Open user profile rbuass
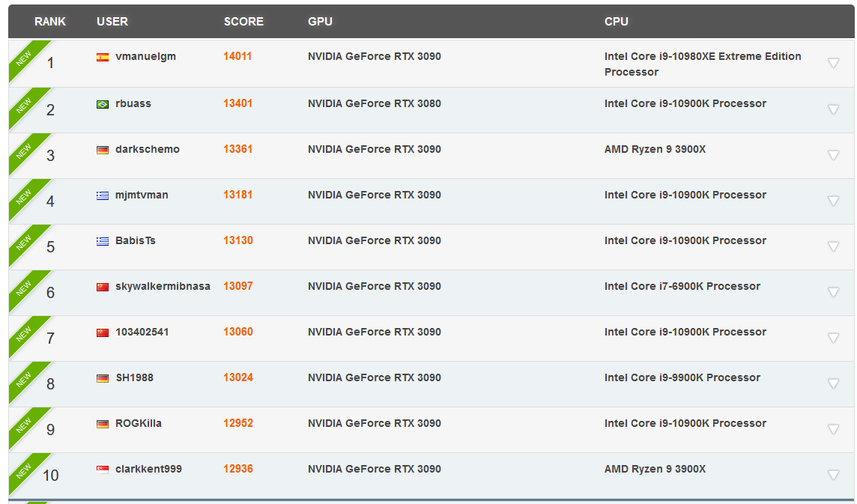The width and height of the screenshot is (857, 504). point(133,103)
